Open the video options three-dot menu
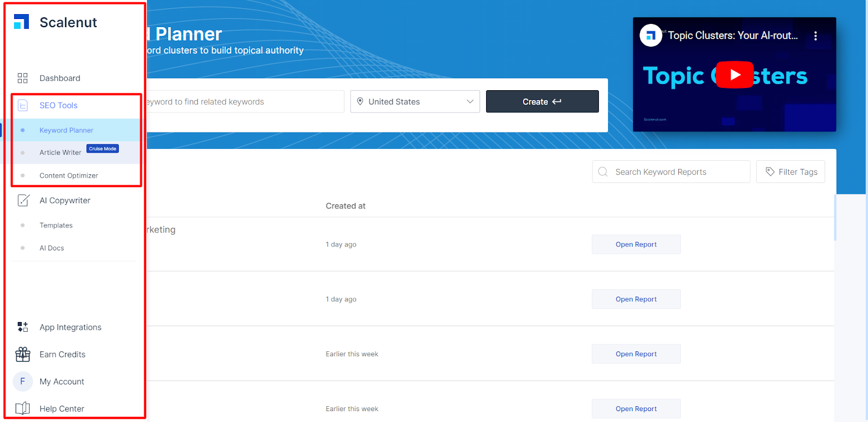868x422 pixels. coord(815,36)
